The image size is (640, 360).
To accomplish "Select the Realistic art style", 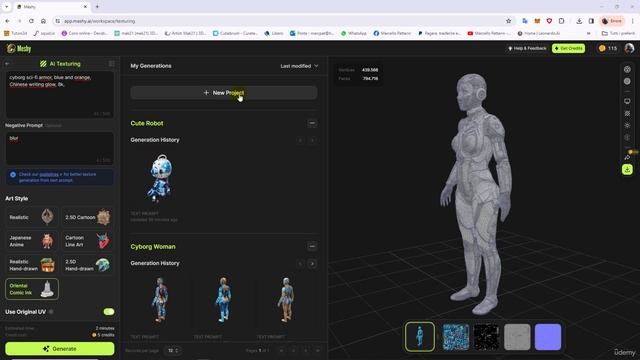I will [32, 217].
